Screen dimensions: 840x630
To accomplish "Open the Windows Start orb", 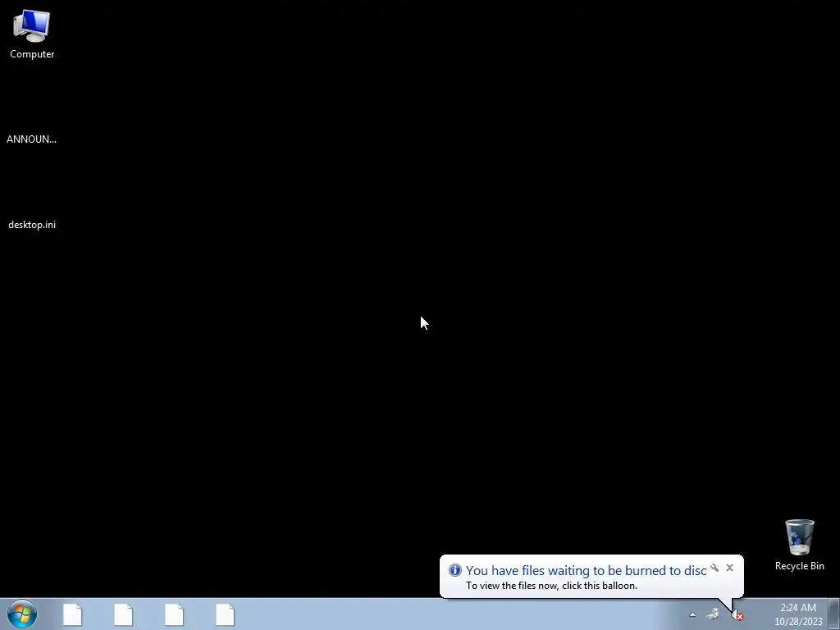I will 22,614.
